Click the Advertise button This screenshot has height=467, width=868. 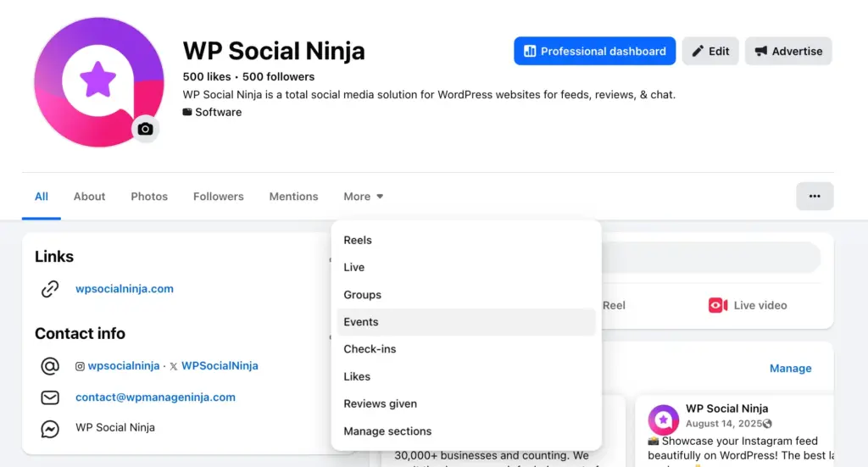pos(788,51)
